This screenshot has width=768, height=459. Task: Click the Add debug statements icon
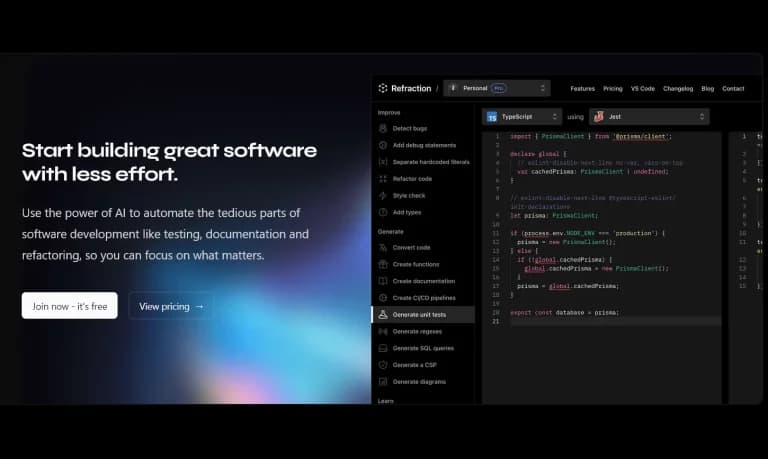[383, 145]
